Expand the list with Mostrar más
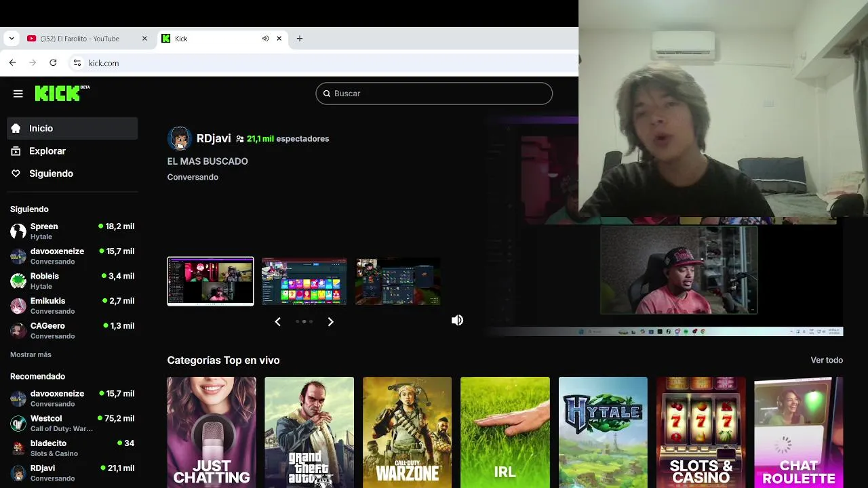This screenshot has width=868, height=488. (31, 354)
